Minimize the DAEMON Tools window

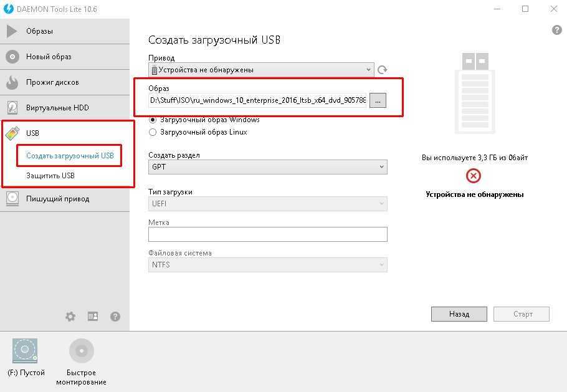pos(498,9)
